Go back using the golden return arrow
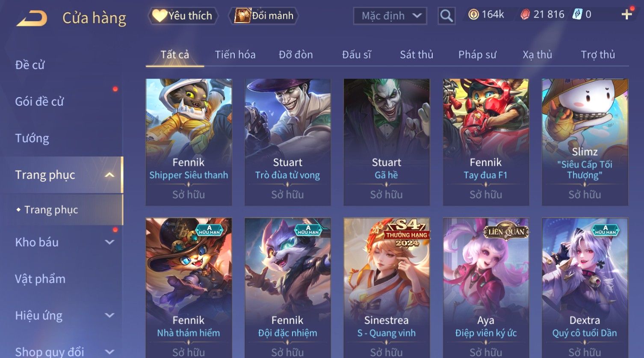The width and height of the screenshot is (644, 358). (32, 18)
